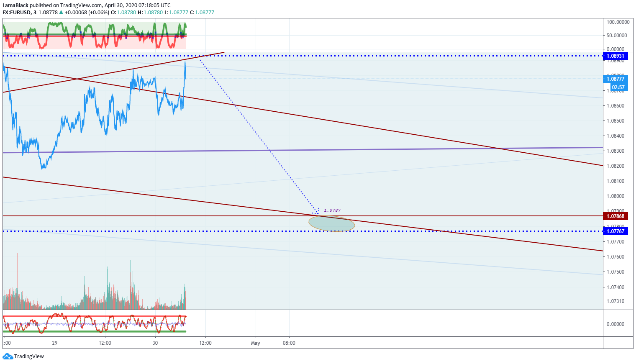Select the blue 1.08931 price label
Viewport: 636px width, 364px height.
pyautogui.click(x=615, y=56)
